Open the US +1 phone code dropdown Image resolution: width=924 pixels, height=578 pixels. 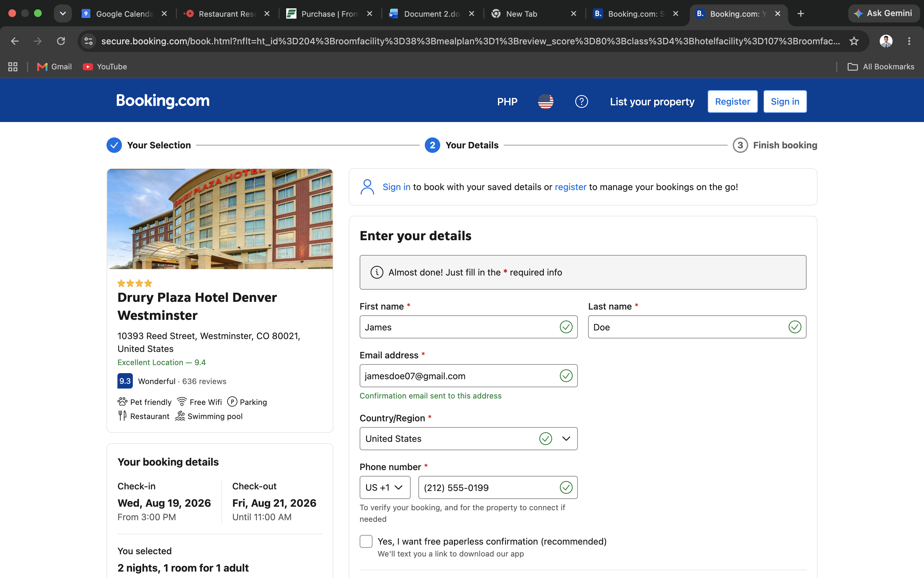coord(385,487)
